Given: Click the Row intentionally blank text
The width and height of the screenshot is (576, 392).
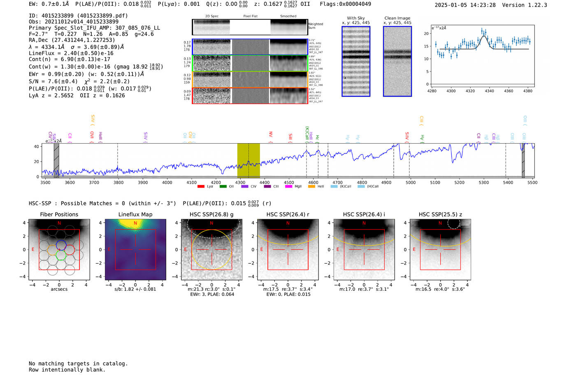Looking at the screenshot, I should pos(67,370).
